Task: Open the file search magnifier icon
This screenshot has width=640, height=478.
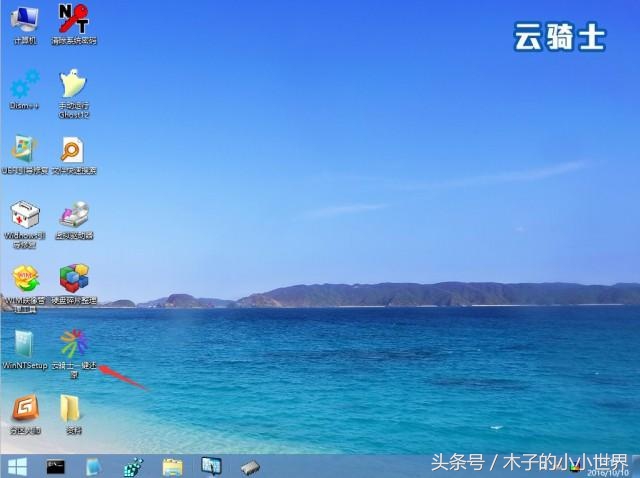Action: (73, 150)
